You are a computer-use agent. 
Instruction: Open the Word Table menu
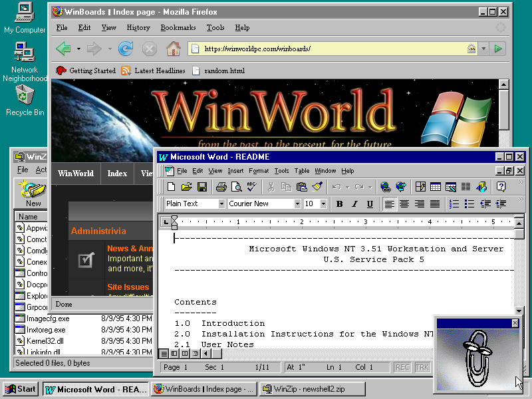pos(302,171)
